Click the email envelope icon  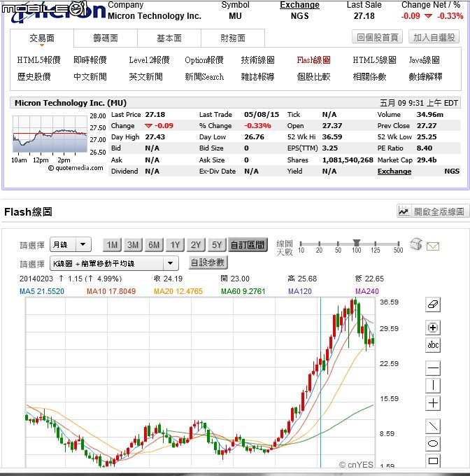433,246
